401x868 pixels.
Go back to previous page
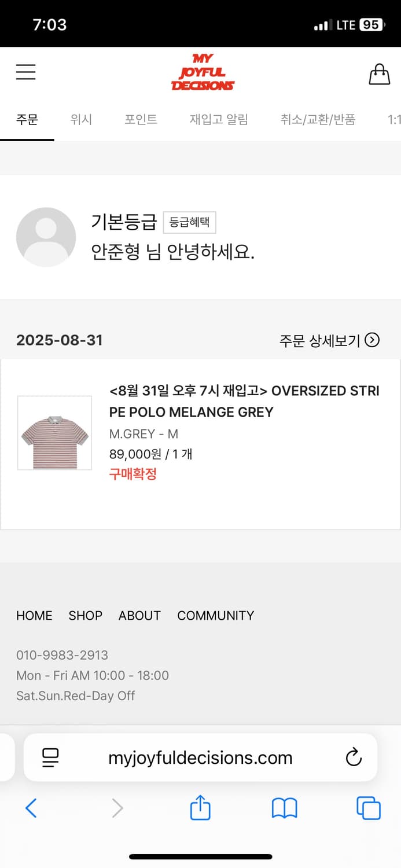[x=31, y=808]
